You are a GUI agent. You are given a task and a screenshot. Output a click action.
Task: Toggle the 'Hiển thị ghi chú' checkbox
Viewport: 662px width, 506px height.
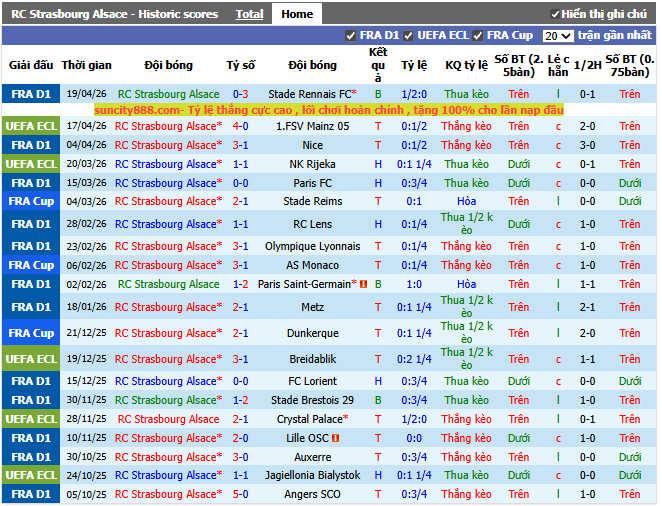point(556,15)
